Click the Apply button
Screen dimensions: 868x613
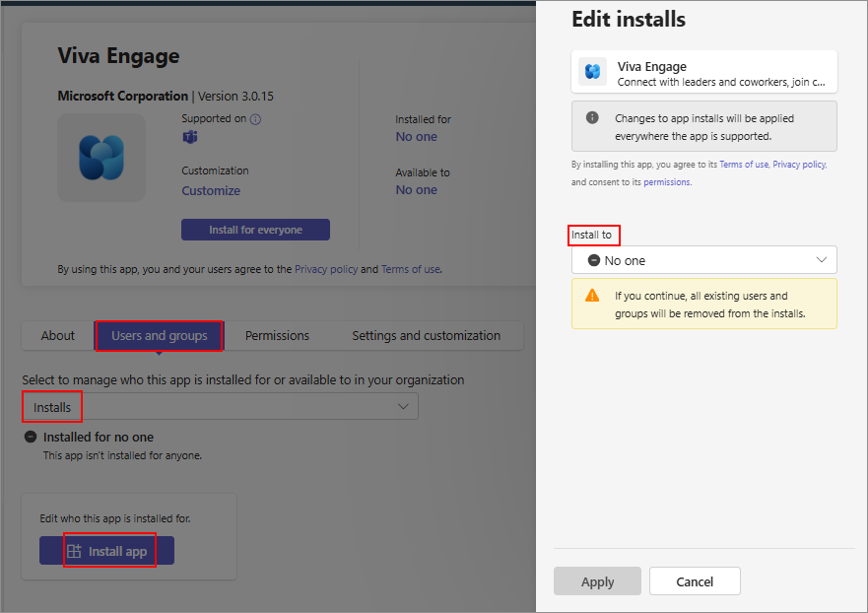597,581
